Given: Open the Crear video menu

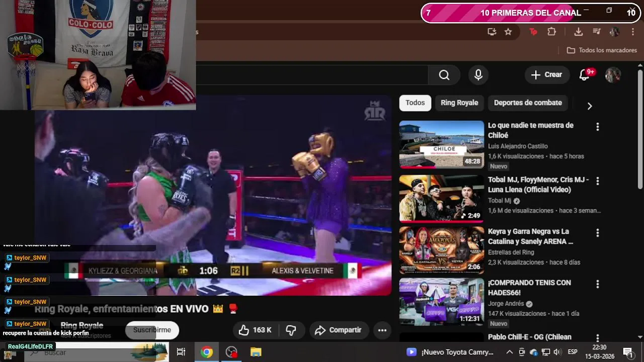Looking at the screenshot, I should coord(547,75).
